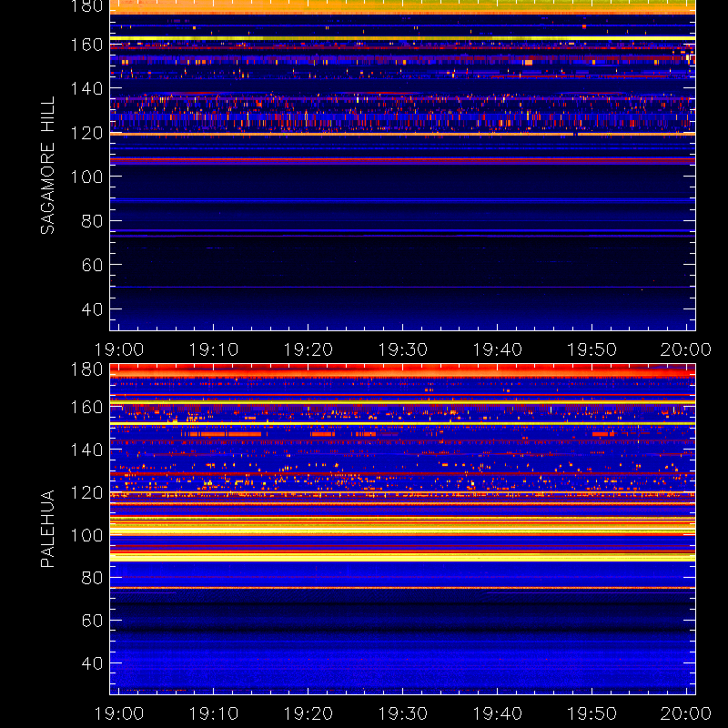Select the 160 tick label on Sagamore Hill plot
The width and height of the screenshot is (728, 728).
tap(86, 45)
